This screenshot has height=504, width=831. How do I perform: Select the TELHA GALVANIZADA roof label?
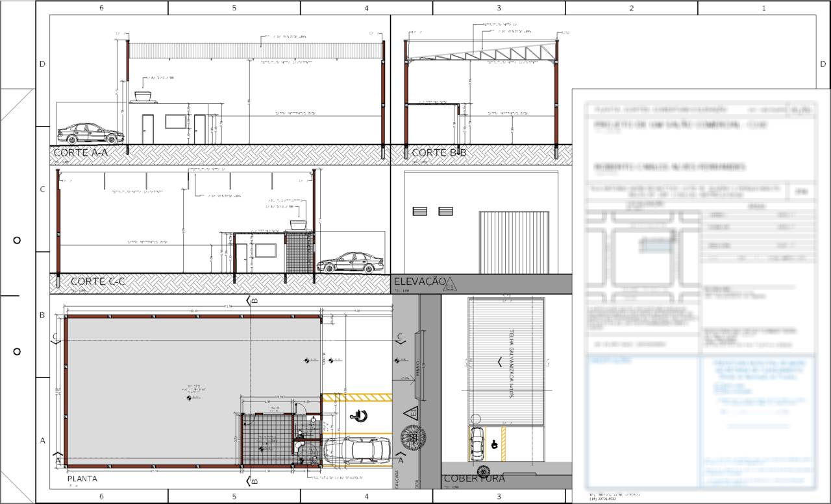512,364
